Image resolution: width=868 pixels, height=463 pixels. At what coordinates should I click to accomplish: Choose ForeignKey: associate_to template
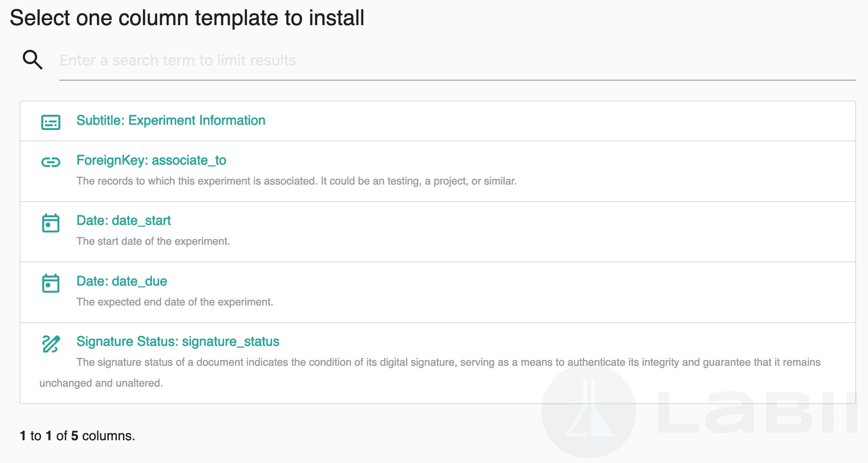click(151, 160)
